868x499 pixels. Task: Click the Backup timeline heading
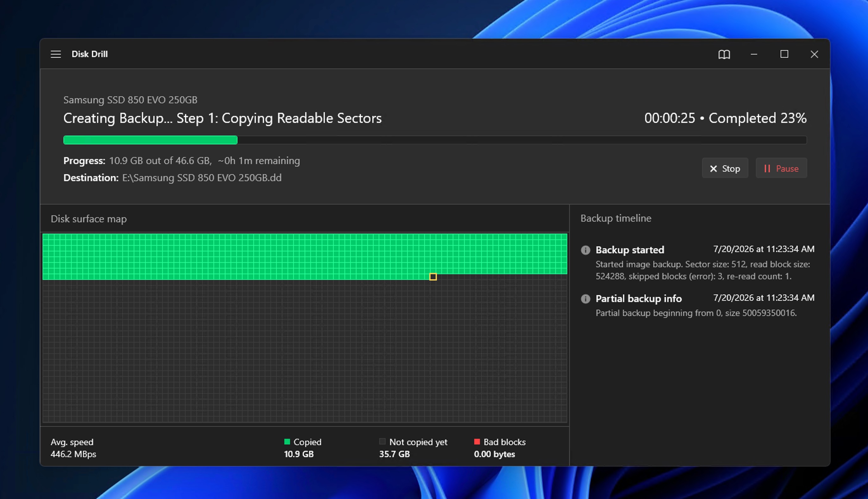coord(616,218)
